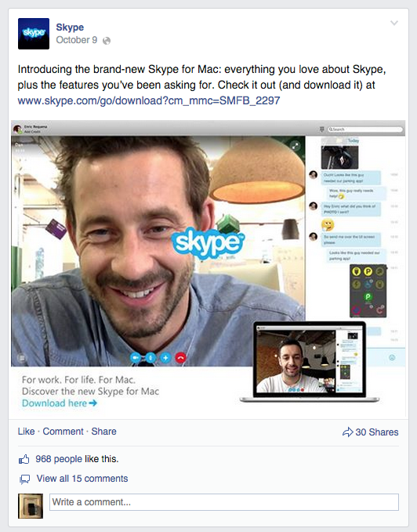Click the 'For work. For life. For Mac.' text
417x532 pixels.
coord(78,379)
